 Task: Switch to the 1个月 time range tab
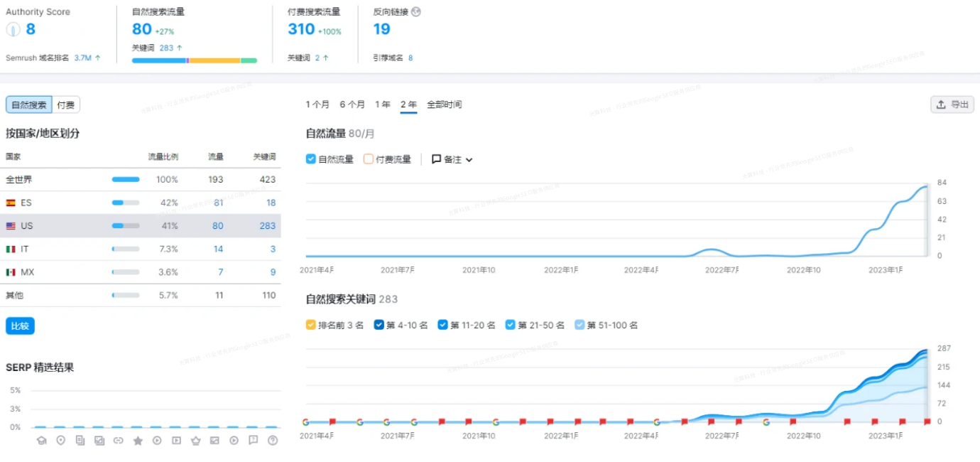coord(317,104)
